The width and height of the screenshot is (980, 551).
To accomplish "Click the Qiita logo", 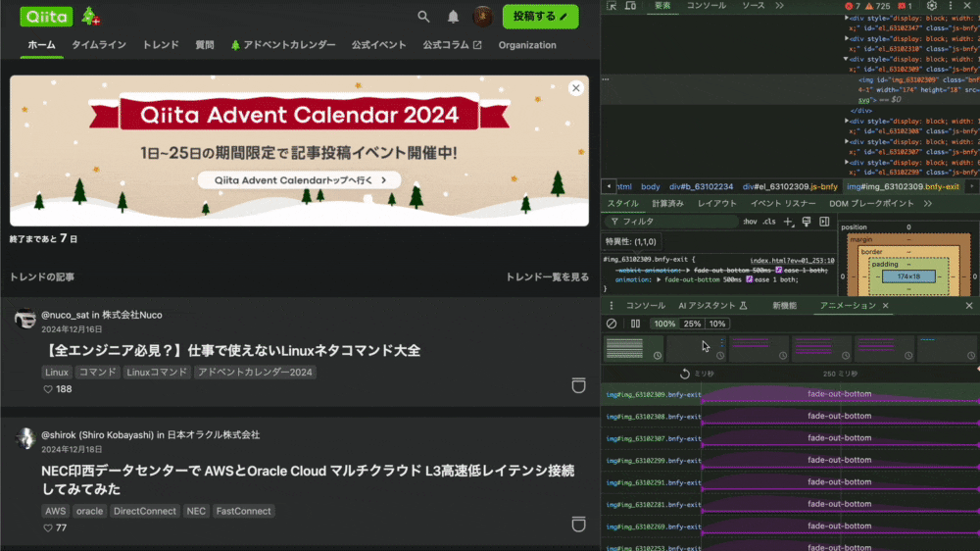I will point(46,17).
